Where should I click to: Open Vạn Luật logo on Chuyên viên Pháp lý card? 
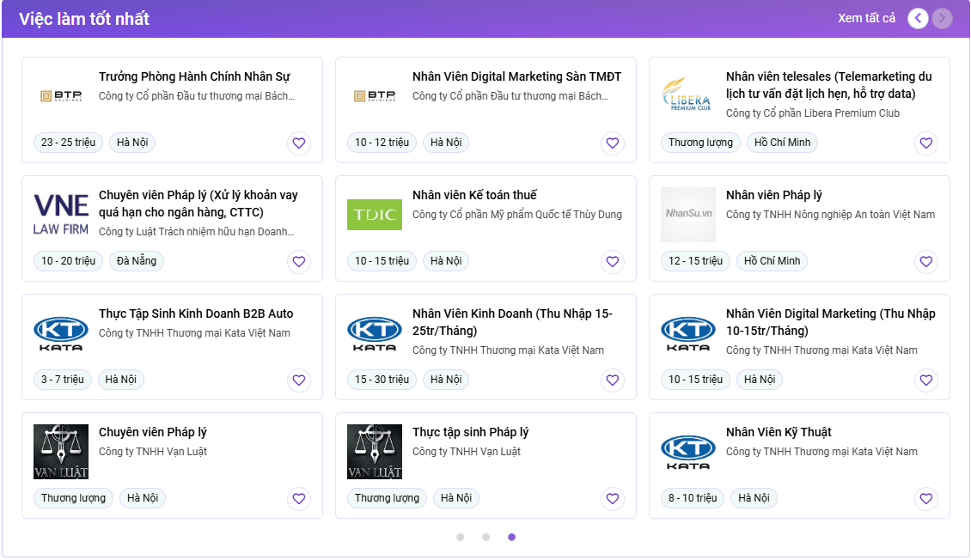click(x=61, y=452)
